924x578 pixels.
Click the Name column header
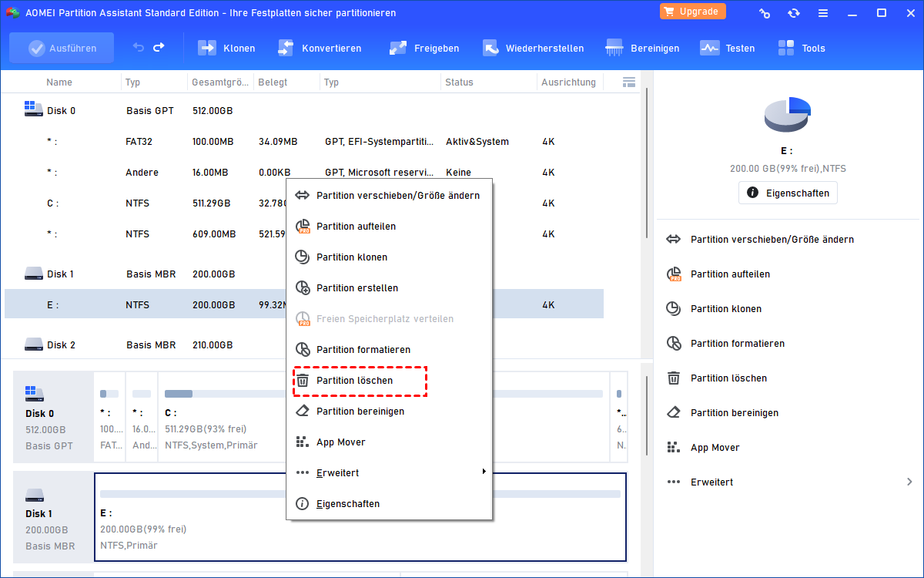(x=59, y=82)
